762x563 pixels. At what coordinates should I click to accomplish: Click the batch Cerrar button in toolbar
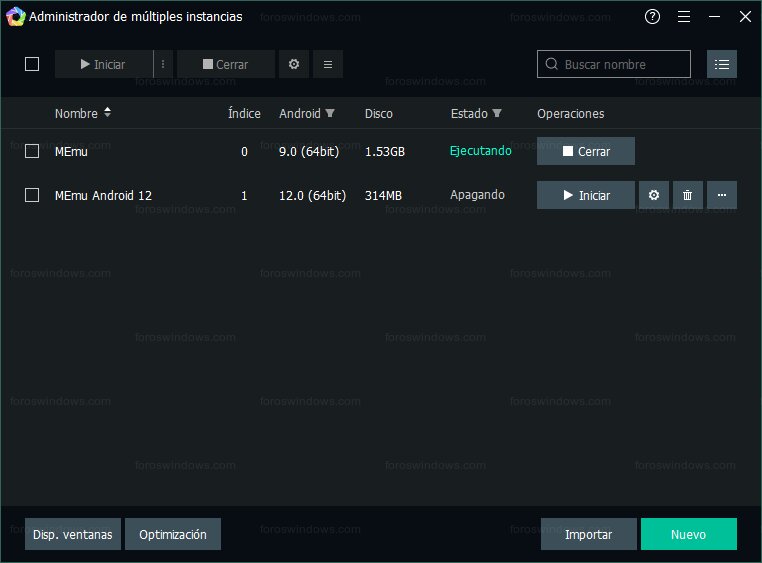[226, 64]
